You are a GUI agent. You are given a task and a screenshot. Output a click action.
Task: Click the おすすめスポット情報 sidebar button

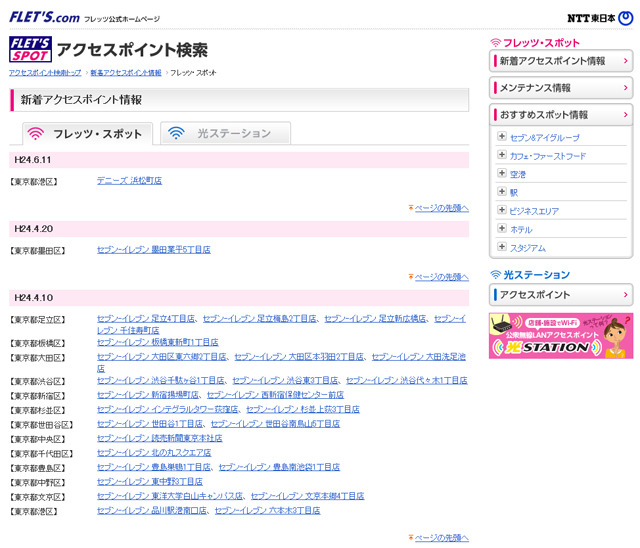coord(561,115)
